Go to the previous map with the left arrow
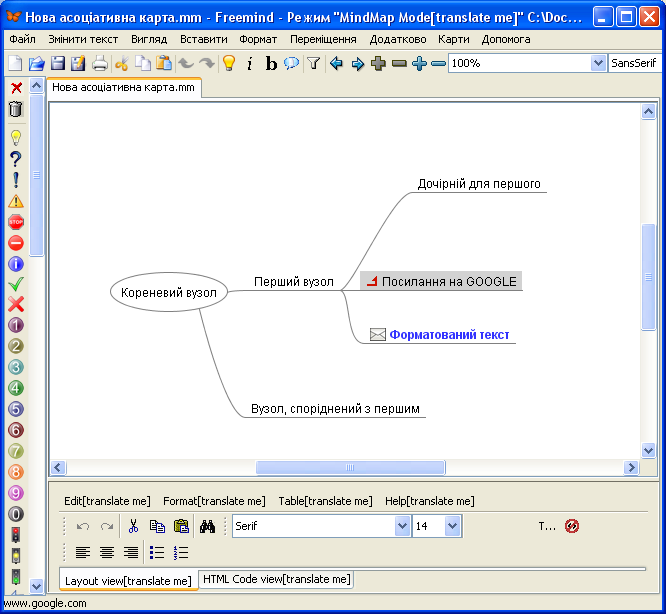666x614 pixels. pyautogui.click(x=336, y=63)
